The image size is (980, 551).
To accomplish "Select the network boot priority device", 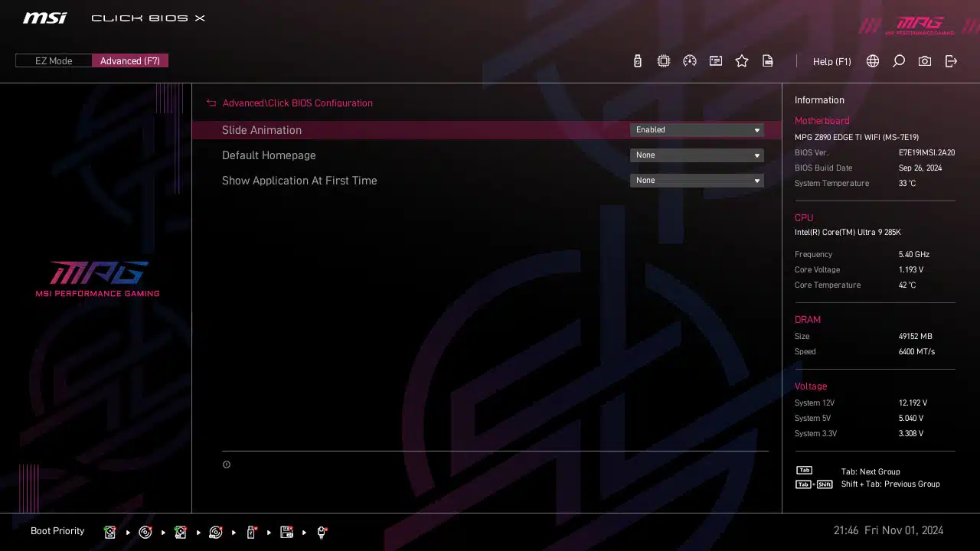I will (322, 532).
